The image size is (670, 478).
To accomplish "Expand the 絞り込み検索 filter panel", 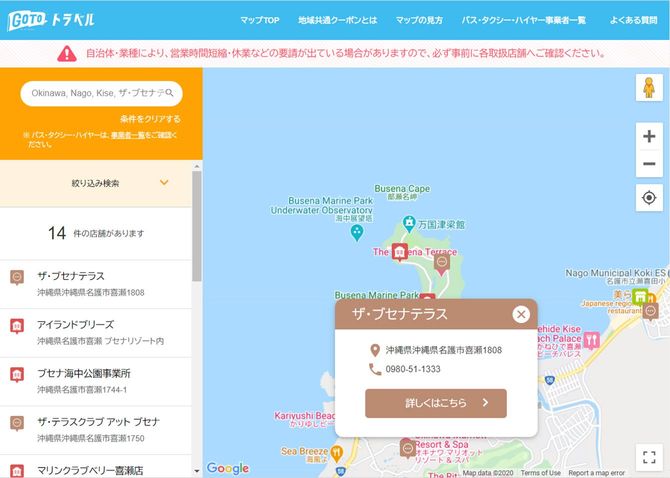I will click(96, 183).
